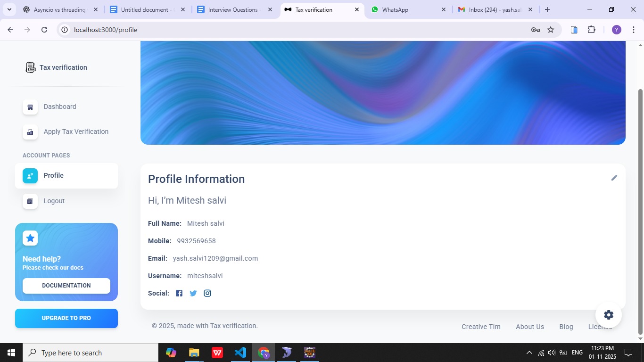Click the Dashboard sidebar icon

(x=30, y=107)
